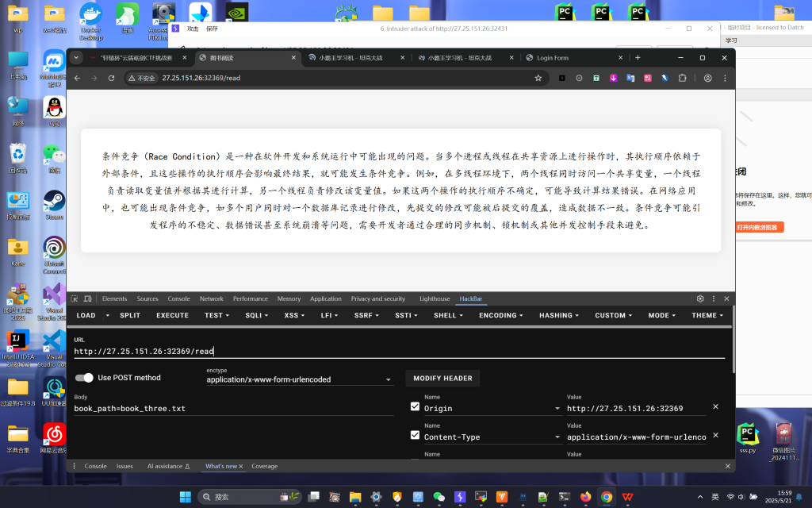Open the Origin header name dropdown
This screenshot has height=508, width=812.
[x=557, y=409]
